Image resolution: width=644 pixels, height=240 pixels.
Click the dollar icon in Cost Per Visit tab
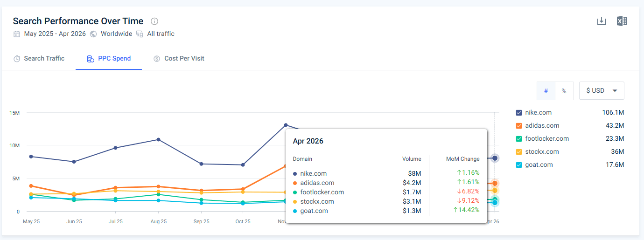[157, 59]
